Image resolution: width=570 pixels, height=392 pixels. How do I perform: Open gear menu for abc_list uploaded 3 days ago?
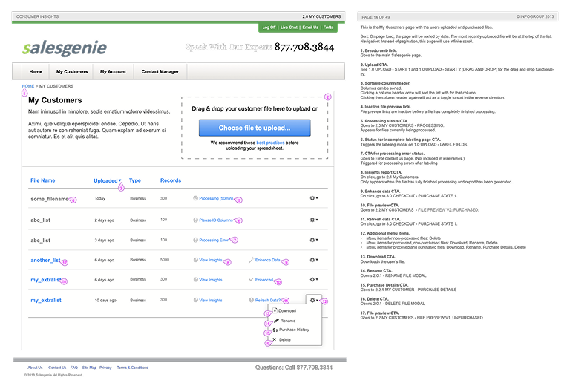point(314,240)
